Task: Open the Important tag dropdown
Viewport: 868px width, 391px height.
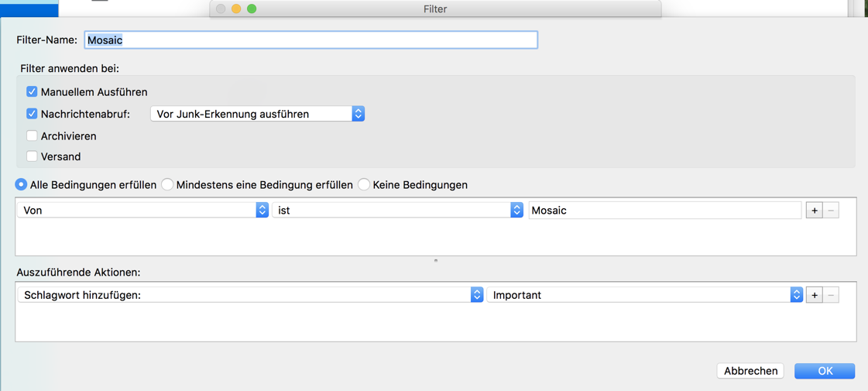Action: pyautogui.click(x=645, y=295)
